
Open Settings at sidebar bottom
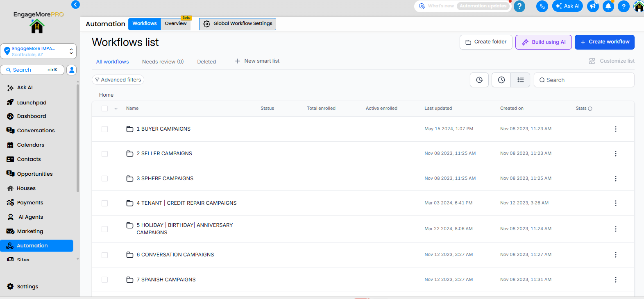(x=27, y=287)
